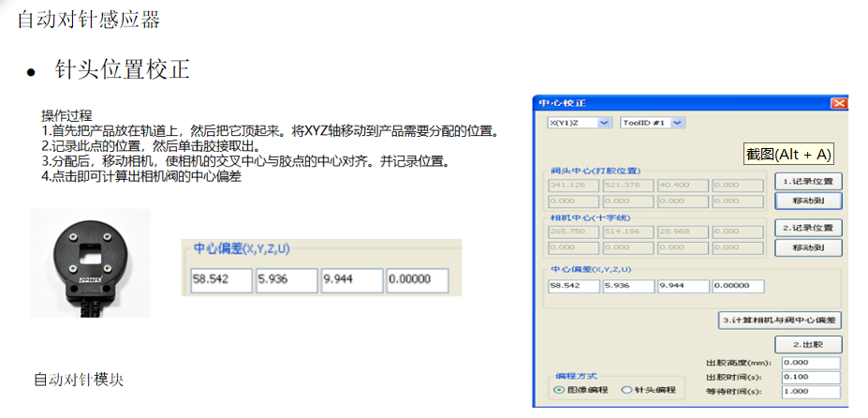The image size is (868, 418).
Task: Click the 58.542 offset field in dialog
Action: (573, 287)
